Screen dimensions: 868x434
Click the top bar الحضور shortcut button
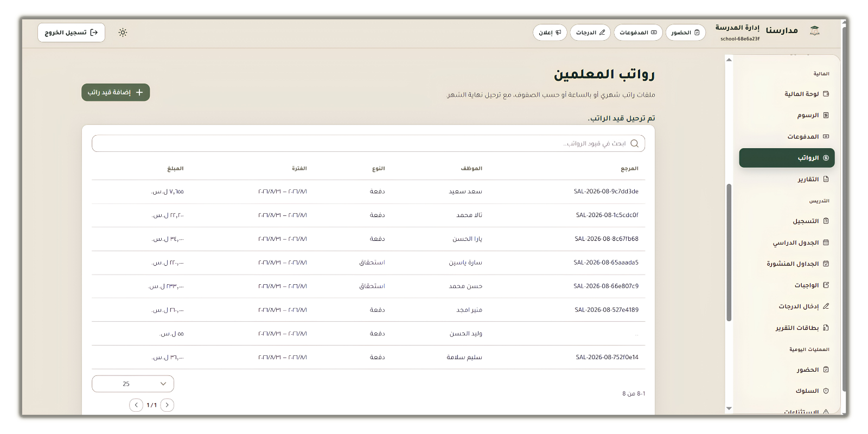pos(686,33)
